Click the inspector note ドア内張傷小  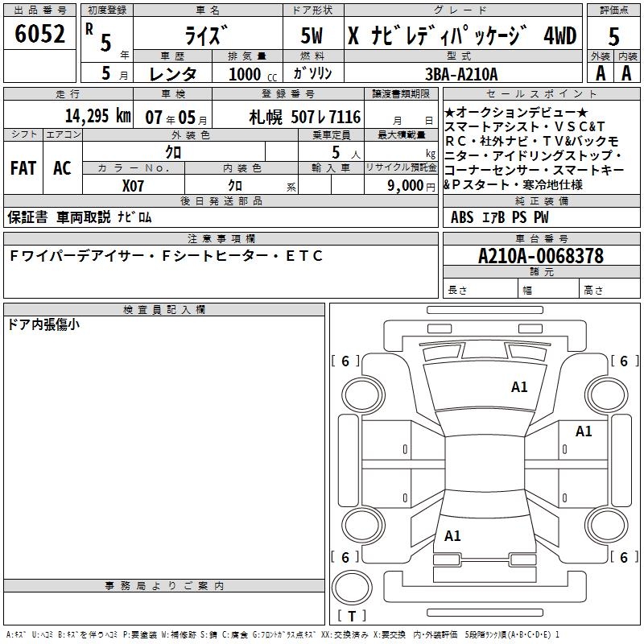(x=43, y=324)
